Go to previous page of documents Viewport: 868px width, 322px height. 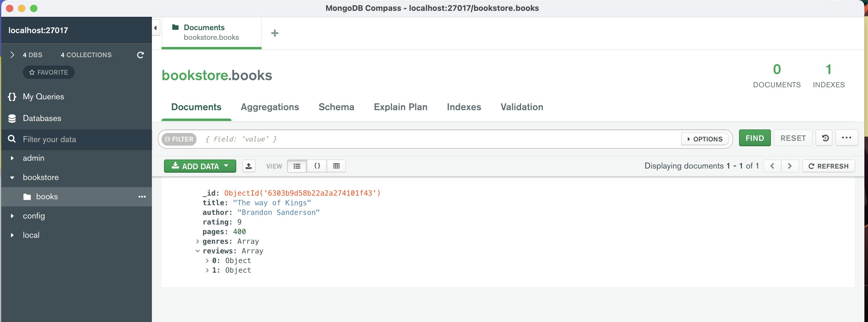point(772,166)
